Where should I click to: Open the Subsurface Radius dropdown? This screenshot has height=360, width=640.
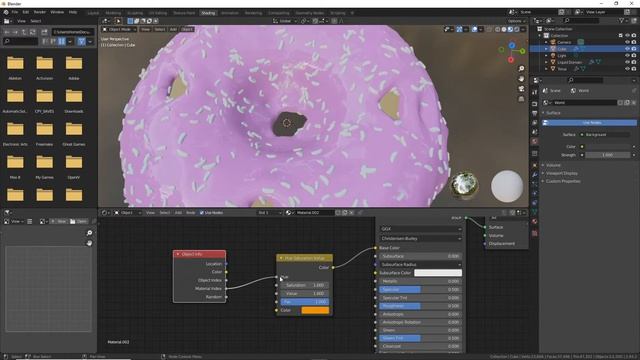pos(421,264)
